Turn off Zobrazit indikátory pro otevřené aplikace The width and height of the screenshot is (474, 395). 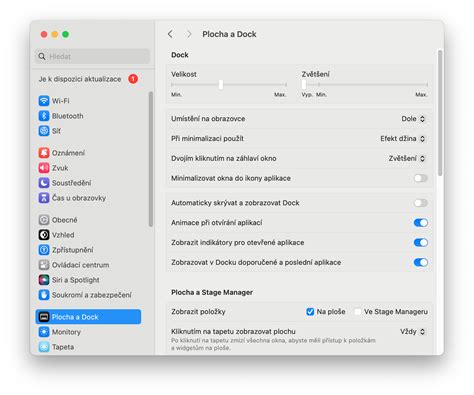click(x=420, y=243)
